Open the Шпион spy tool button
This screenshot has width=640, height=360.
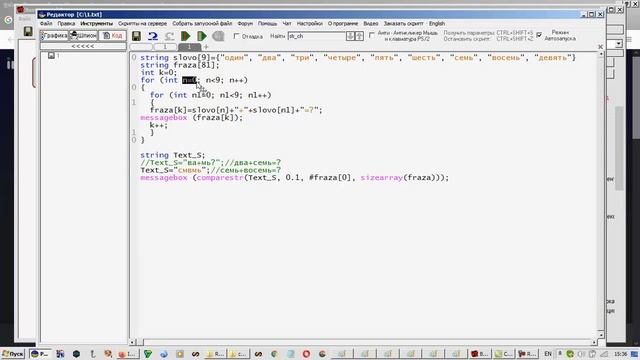tap(83, 36)
